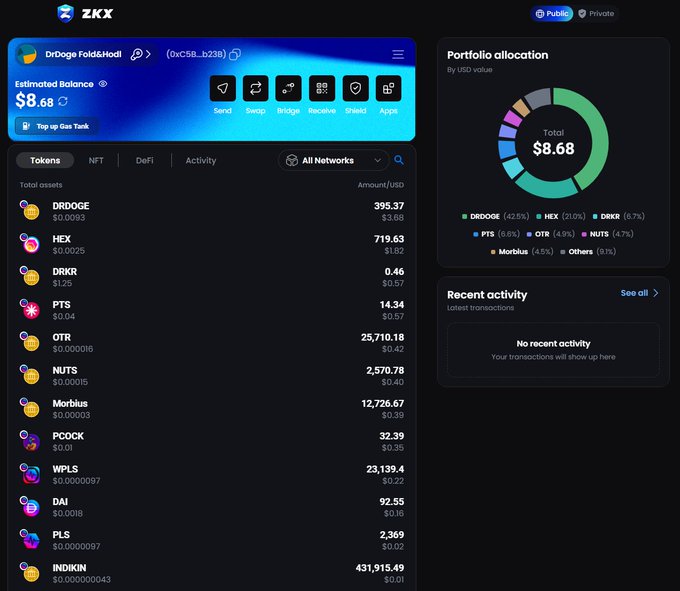
Task: Click the NUTS legend entry
Action: click(608, 234)
